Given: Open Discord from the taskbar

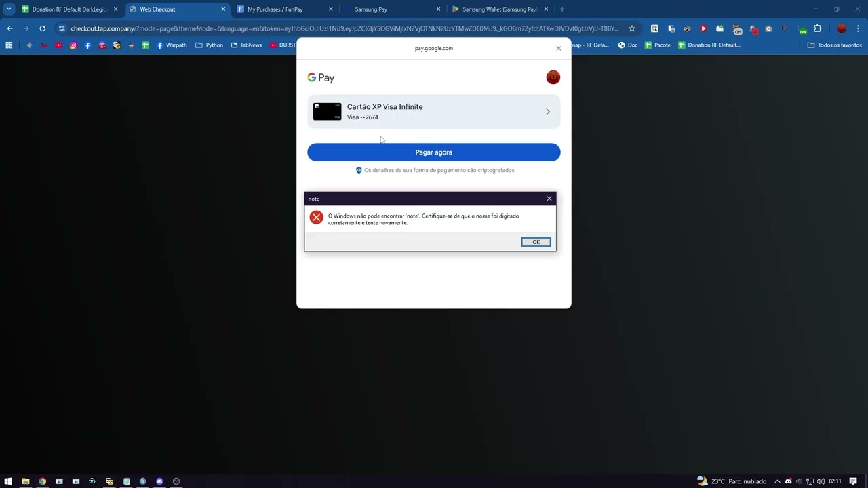Looking at the screenshot, I should [x=159, y=481].
